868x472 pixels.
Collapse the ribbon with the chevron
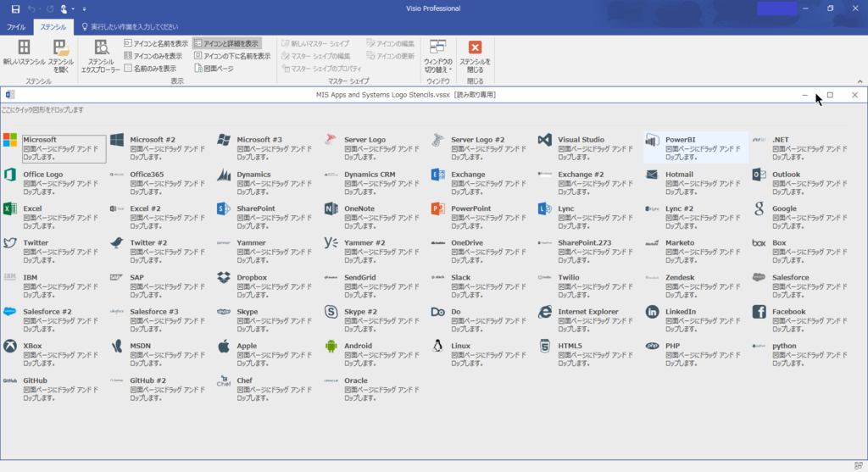click(860, 81)
